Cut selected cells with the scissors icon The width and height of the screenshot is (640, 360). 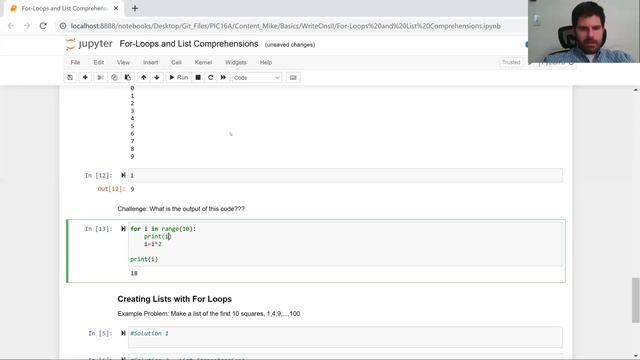pyautogui.click(x=100, y=78)
